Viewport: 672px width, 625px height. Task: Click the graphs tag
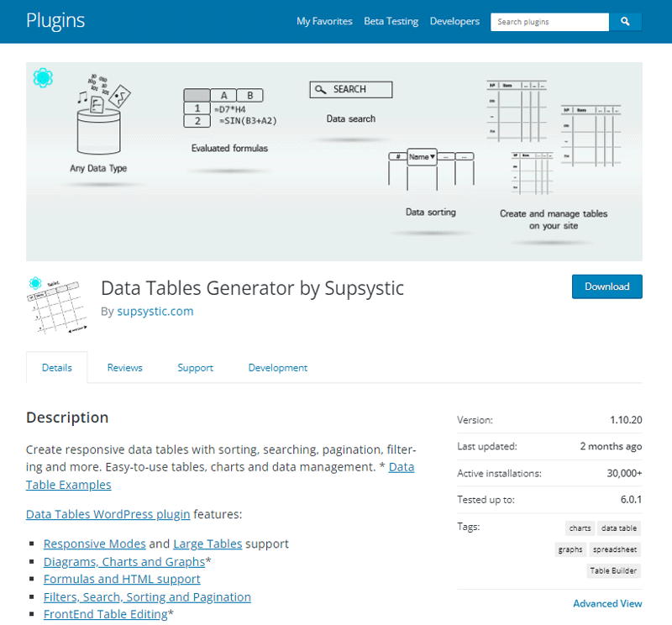570,549
